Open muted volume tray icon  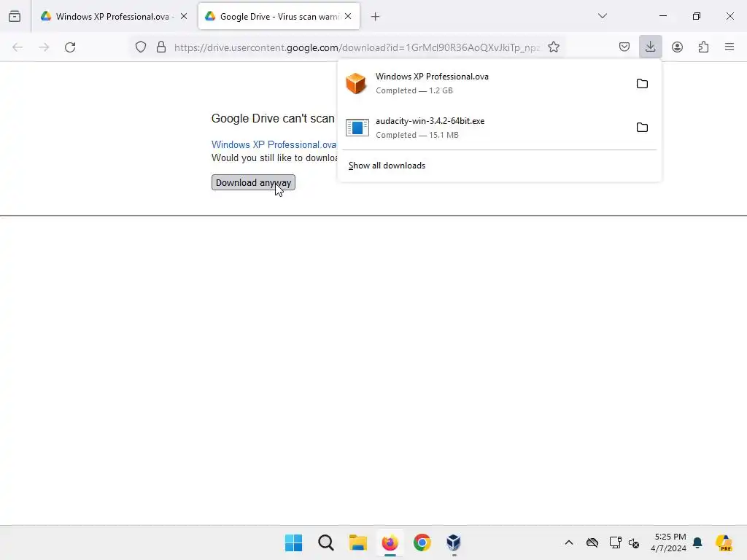[634, 542]
